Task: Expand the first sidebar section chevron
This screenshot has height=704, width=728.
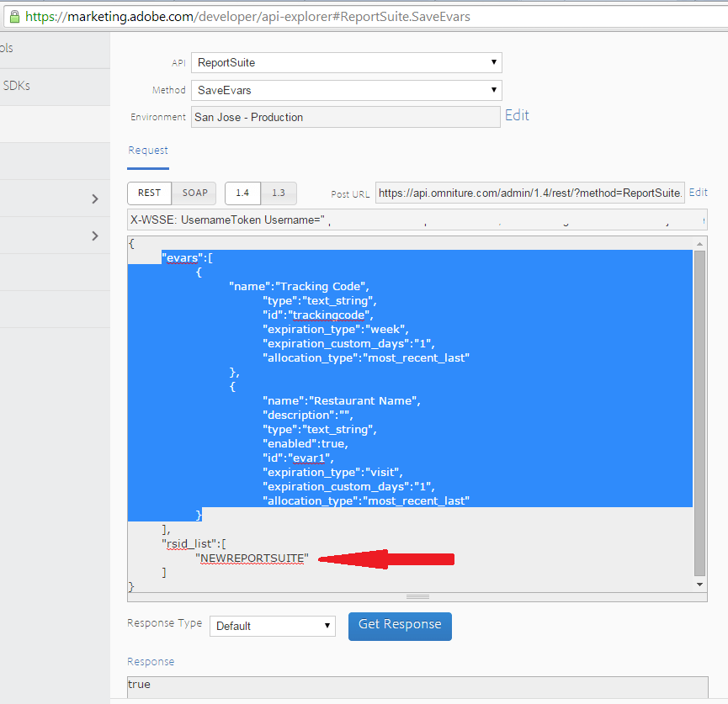Action: 95,200
